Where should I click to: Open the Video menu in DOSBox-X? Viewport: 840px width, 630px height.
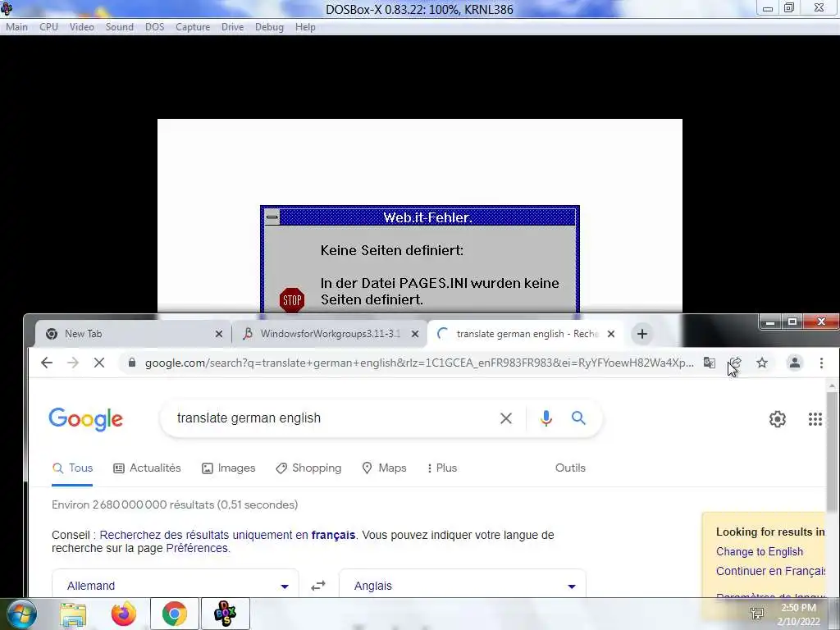(81, 27)
